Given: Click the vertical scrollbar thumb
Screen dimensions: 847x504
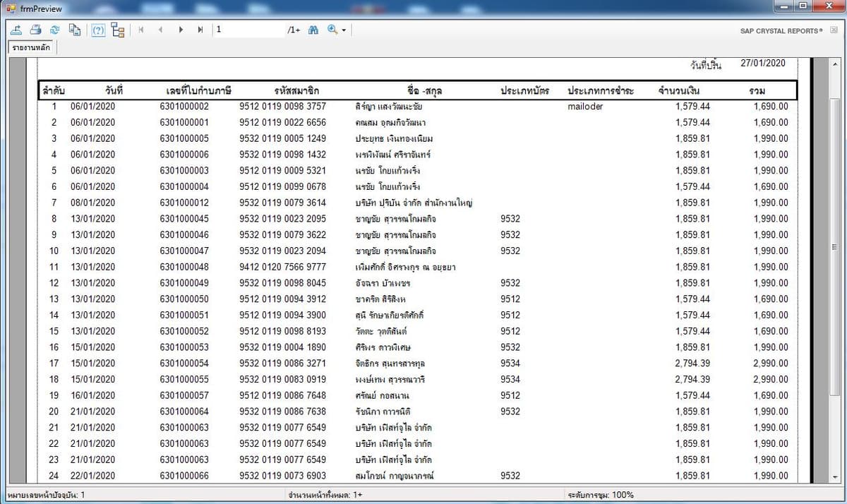Looking at the screenshot, I should click(x=834, y=247).
